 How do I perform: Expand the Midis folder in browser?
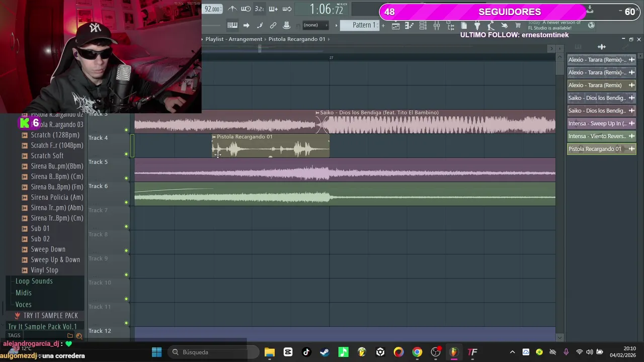pyautogui.click(x=24, y=293)
